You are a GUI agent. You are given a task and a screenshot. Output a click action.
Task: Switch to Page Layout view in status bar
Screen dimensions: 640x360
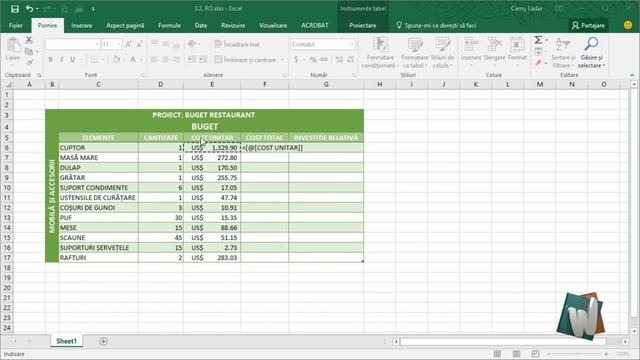tap(516, 354)
